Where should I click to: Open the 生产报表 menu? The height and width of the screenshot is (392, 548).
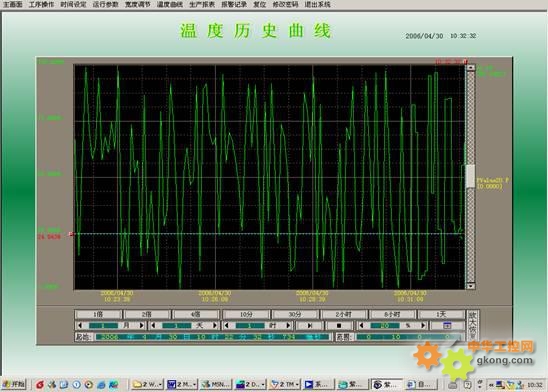202,5
